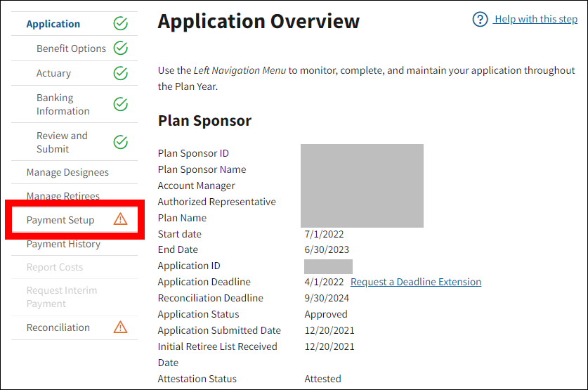This screenshot has height=390, width=588.
Task: Click Request a Deadline Extension link
Action: pyautogui.click(x=416, y=282)
